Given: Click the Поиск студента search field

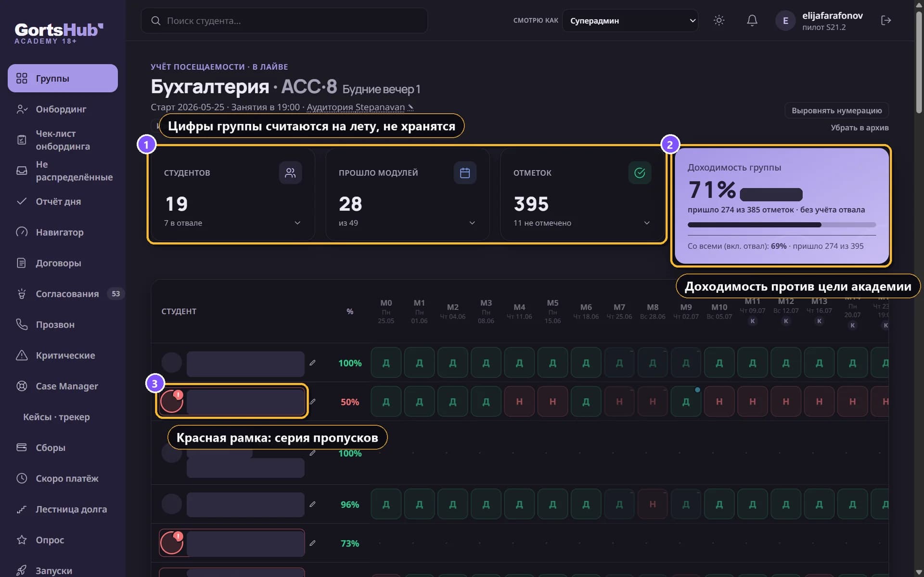Looking at the screenshot, I should click(x=284, y=21).
